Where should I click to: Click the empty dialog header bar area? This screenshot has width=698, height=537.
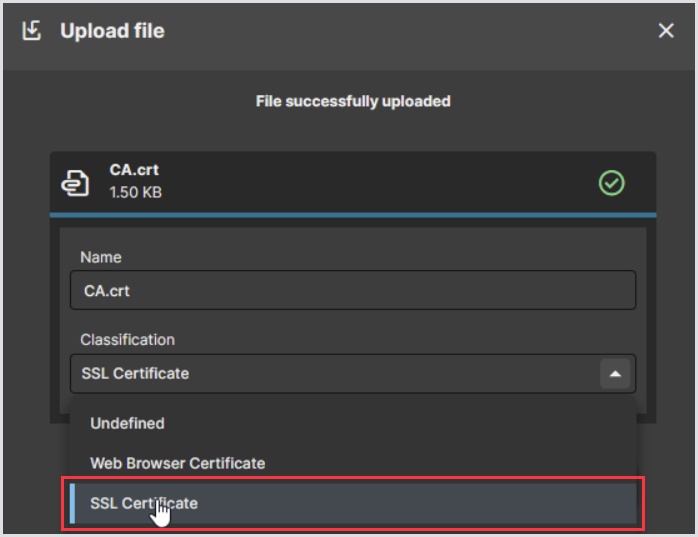(x=400, y=31)
